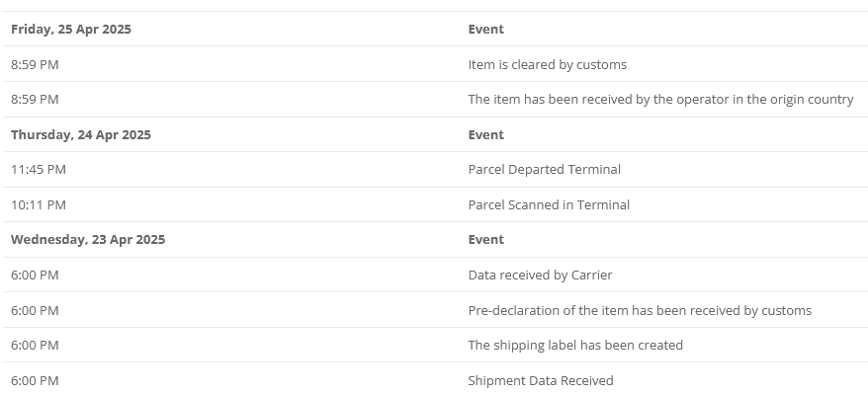Click the Event column header for Thursday

point(486,135)
